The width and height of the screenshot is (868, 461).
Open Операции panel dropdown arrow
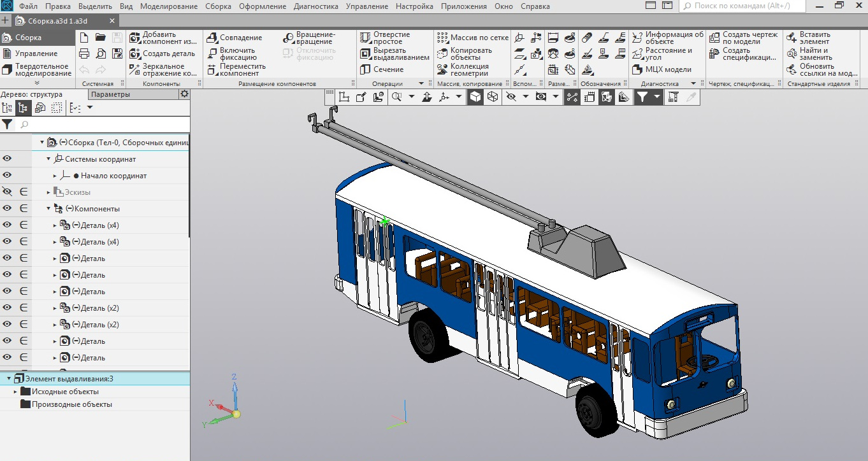[x=421, y=83]
